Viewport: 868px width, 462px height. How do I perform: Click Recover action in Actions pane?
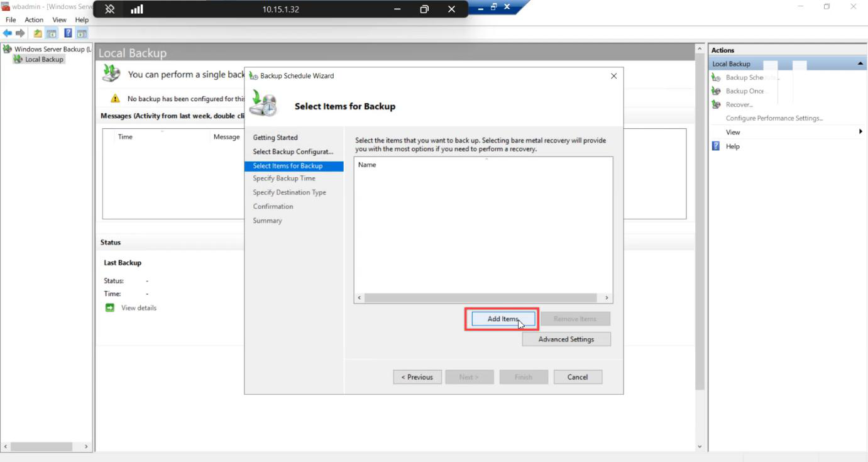click(739, 104)
